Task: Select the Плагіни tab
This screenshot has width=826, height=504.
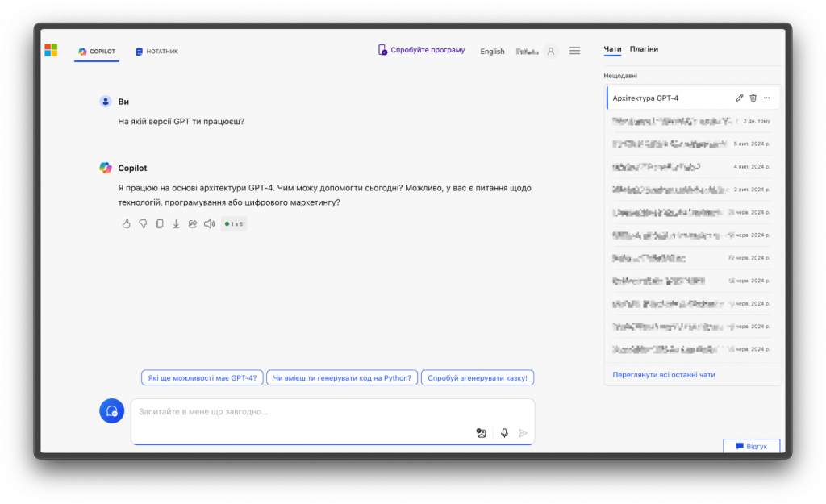Action: (x=644, y=49)
